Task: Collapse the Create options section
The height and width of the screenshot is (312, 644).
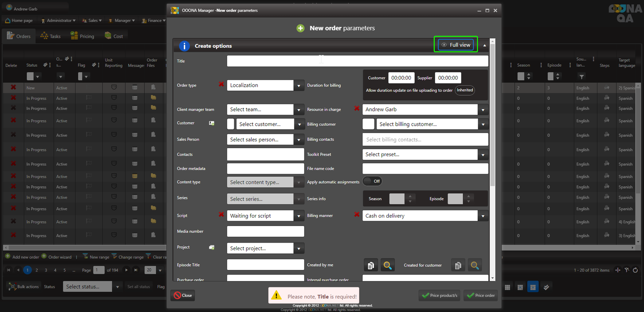Action: point(485,46)
